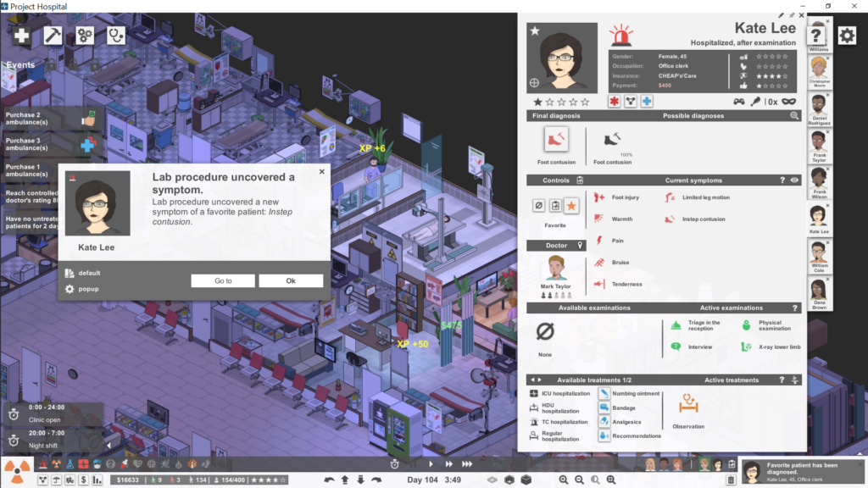Show help for Current symptoms
This screenshot has height=488, width=868.
click(782, 180)
